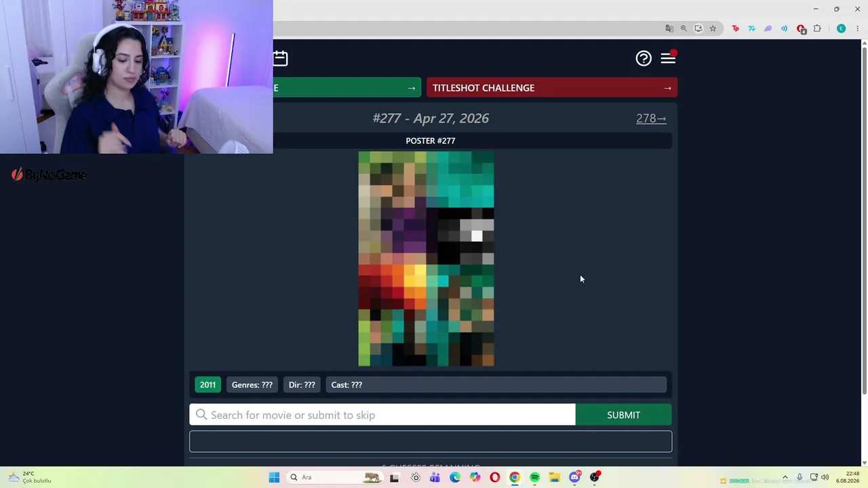Viewport: 868px width, 488px height.
Task: Show hidden system tray icons
Action: coord(785,478)
